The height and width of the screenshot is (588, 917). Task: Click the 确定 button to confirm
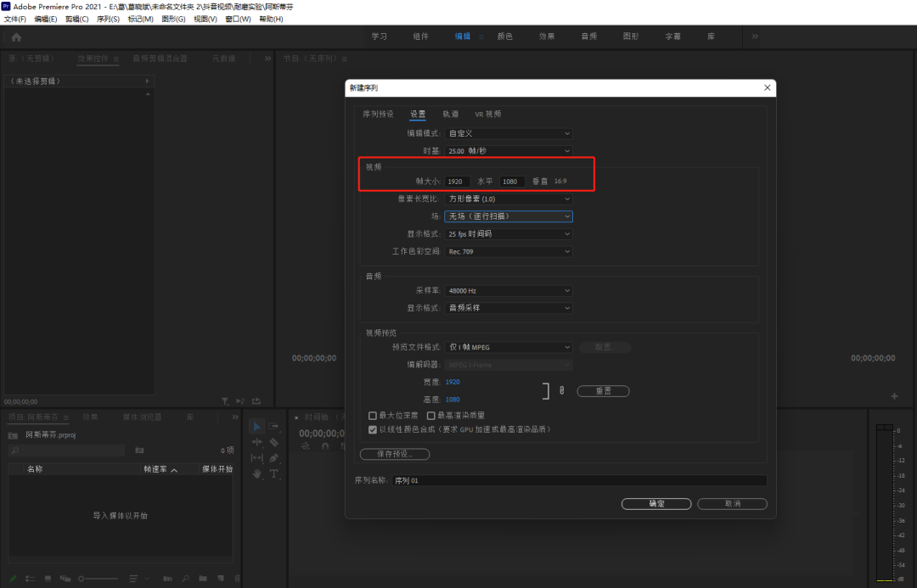pyautogui.click(x=655, y=503)
